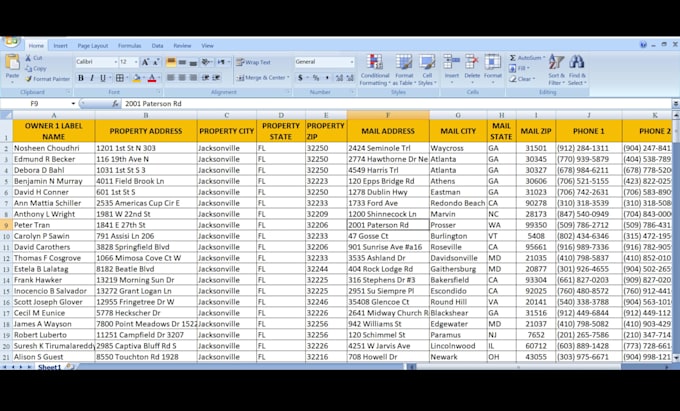Click the formula bar input showing 2001 Paterson Rd
The width and height of the screenshot is (680, 411).
(397, 104)
